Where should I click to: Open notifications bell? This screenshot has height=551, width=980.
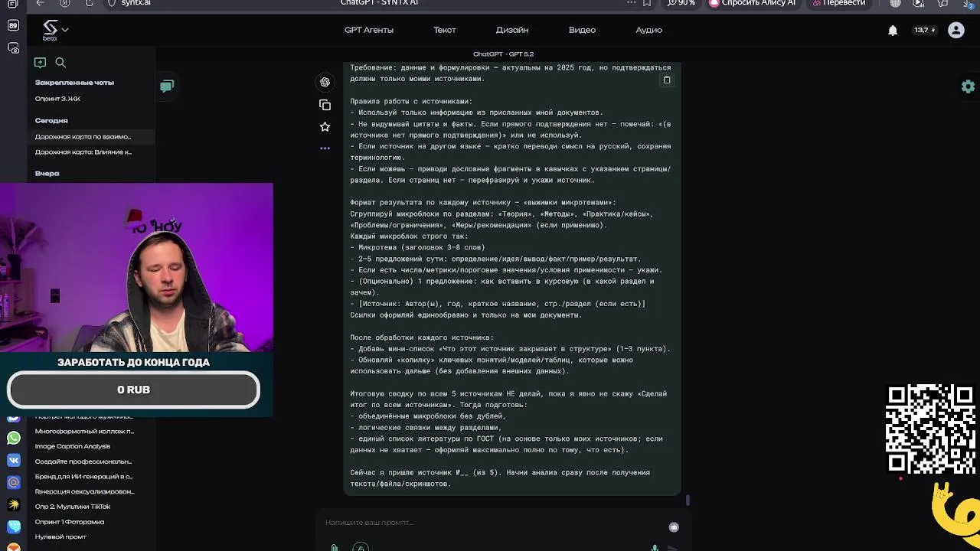893,30
